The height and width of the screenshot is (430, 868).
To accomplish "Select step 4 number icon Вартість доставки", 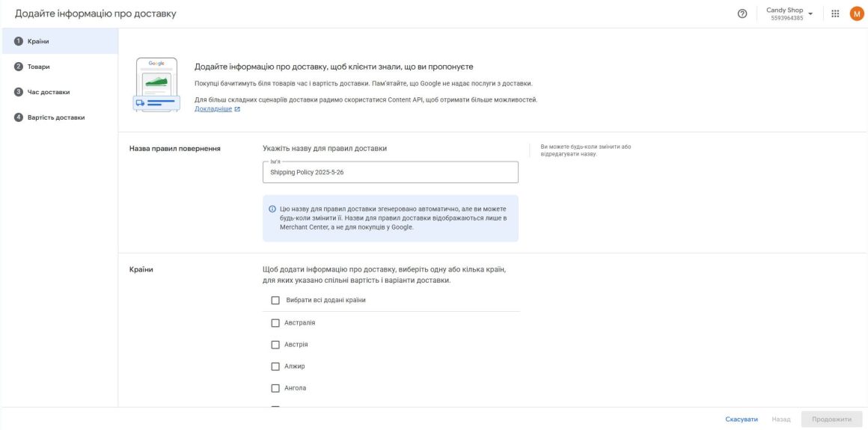I will [18, 117].
